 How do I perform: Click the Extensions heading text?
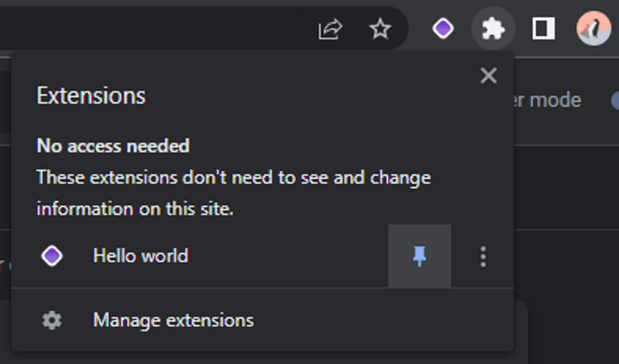(x=91, y=96)
